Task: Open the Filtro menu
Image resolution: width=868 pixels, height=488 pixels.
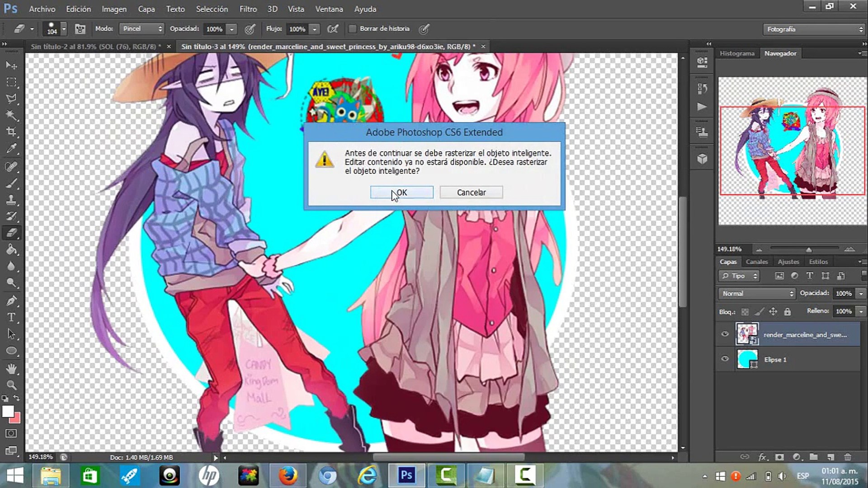Action: [x=248, y=9]
